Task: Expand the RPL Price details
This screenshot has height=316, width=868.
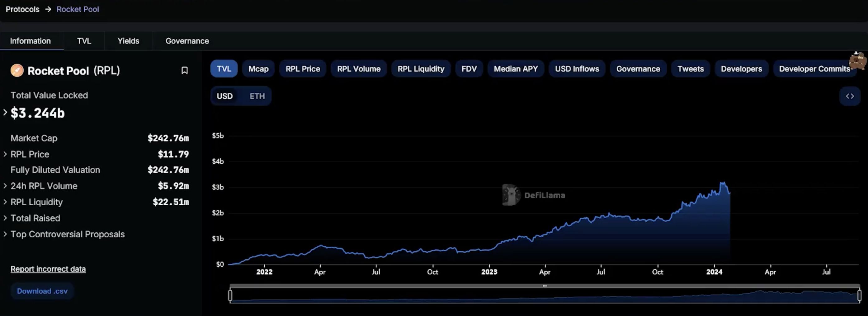Action: (x=5, y=154)
